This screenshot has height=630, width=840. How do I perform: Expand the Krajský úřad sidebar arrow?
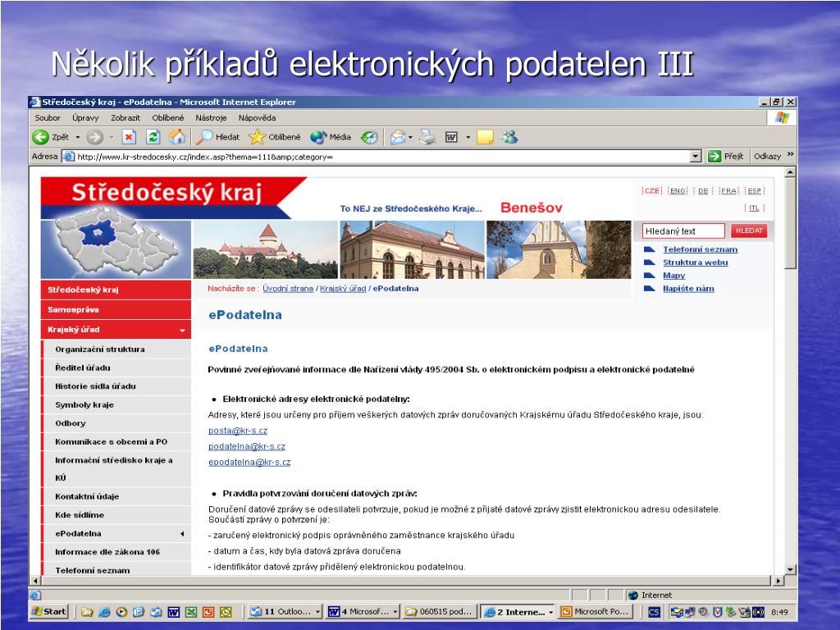tap(183, 331)
